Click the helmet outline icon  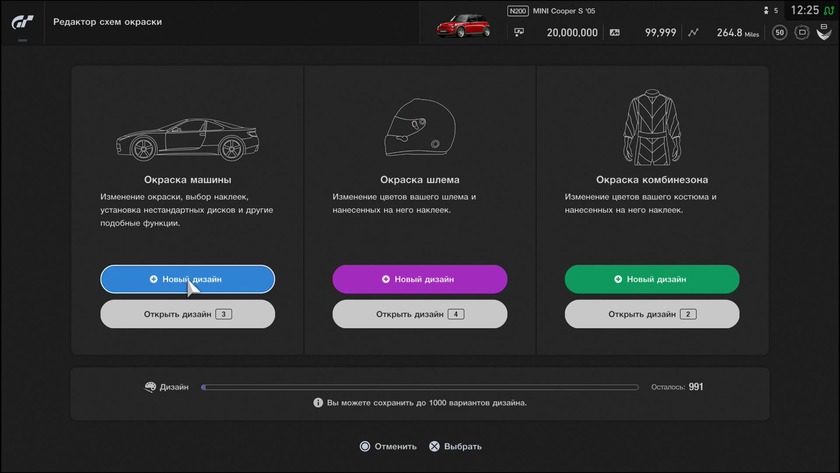419,129
